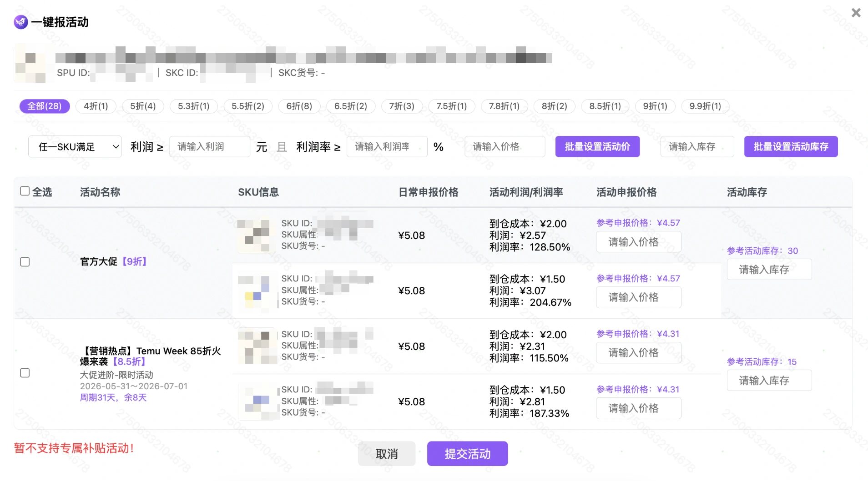Image resolution: width=868 pixels, height=481 pixels.
Task: Click price input for 官方大促 SKU with profit ¥2.57
Action: pos(639,242)
